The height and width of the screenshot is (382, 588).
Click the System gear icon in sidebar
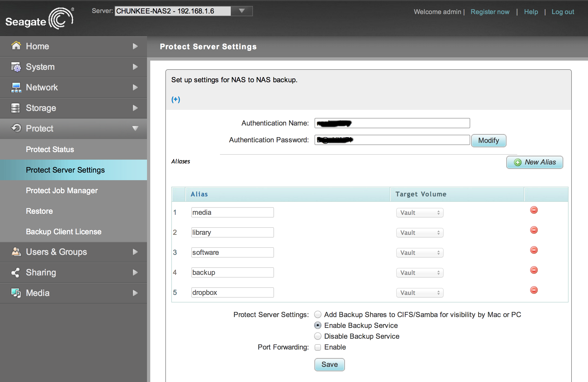16,67
